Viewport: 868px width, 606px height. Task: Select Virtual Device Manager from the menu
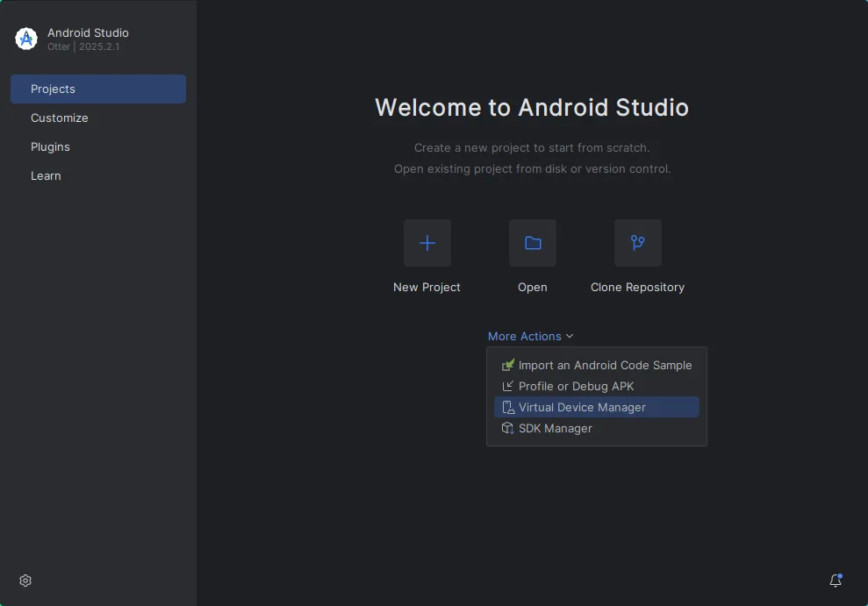pos(582,406)
